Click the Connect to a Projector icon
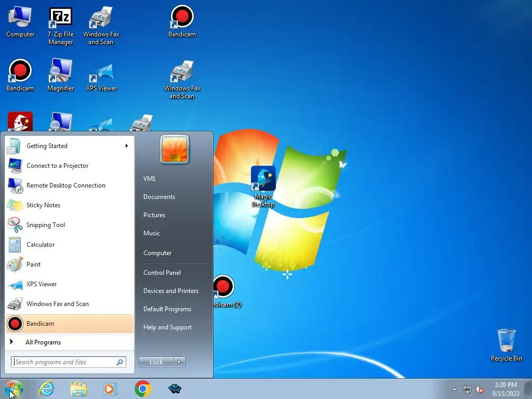532x399 pixels. [x=15, y=166]
